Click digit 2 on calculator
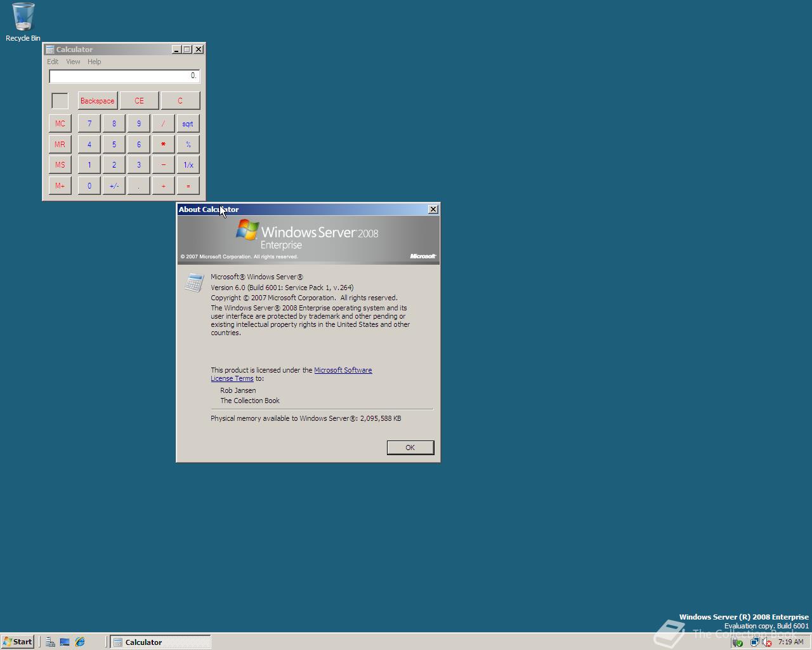The image size is (812, 650). click(114, 165)
